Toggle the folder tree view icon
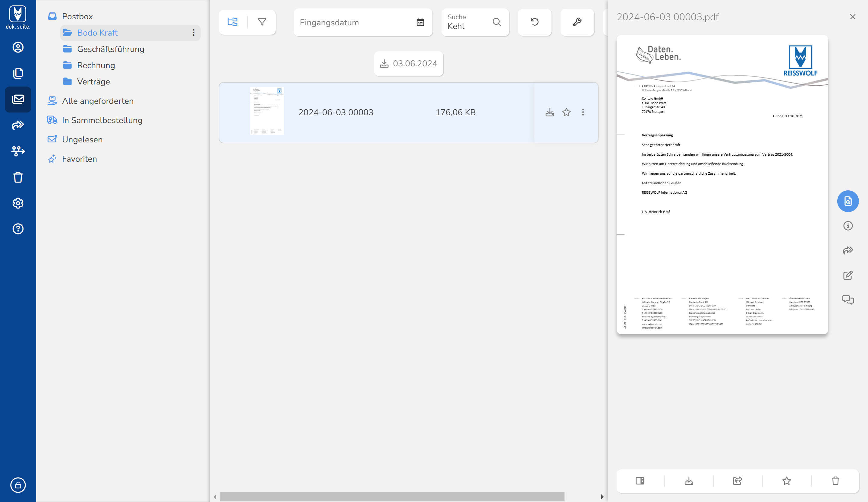Image resolution: width=868 pixels, height=502 pixels. 232,22
